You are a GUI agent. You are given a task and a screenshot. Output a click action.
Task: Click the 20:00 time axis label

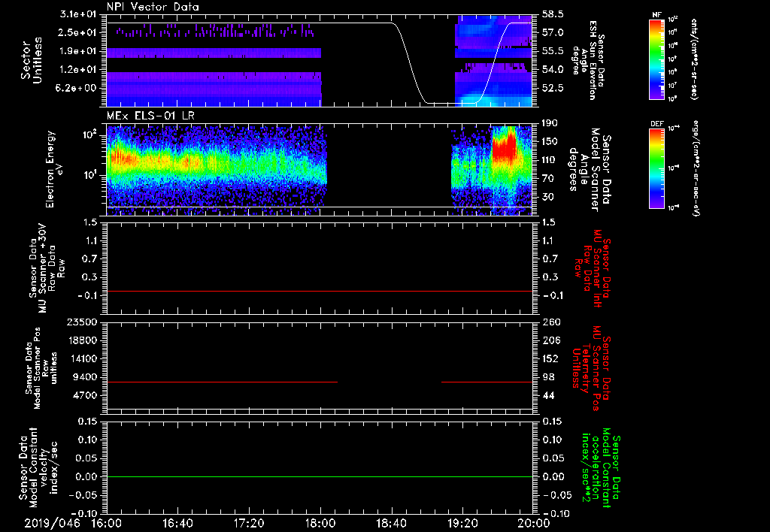pyautogui.click(x=533, y=523)
